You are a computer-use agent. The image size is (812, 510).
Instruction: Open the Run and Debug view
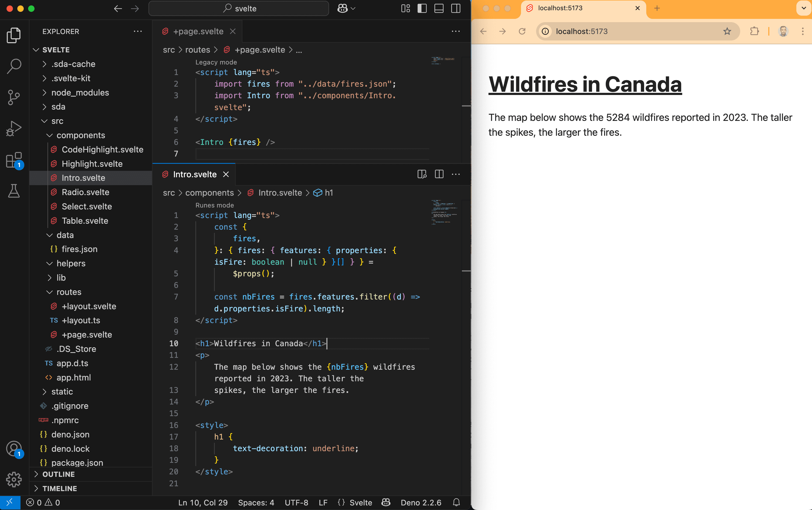click(14, 128)
